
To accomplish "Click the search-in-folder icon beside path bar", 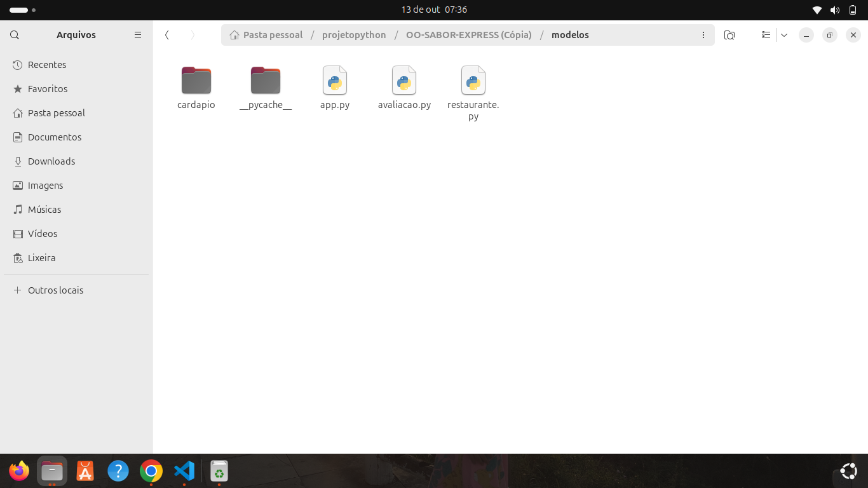I will click(729, 35).
